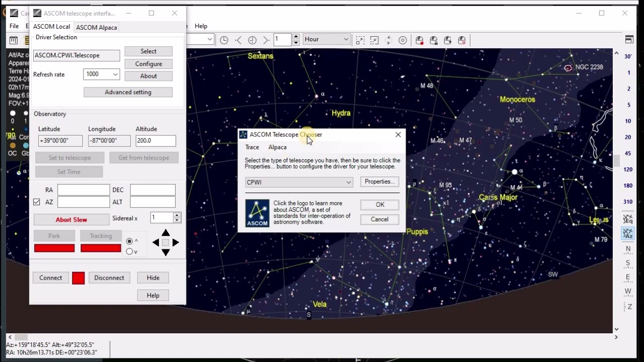Image resolution: width=644 pixels, height=362 pixels.
Task: Open the Refresh rate 1000 dropdown
Action: tap(102, 74)
